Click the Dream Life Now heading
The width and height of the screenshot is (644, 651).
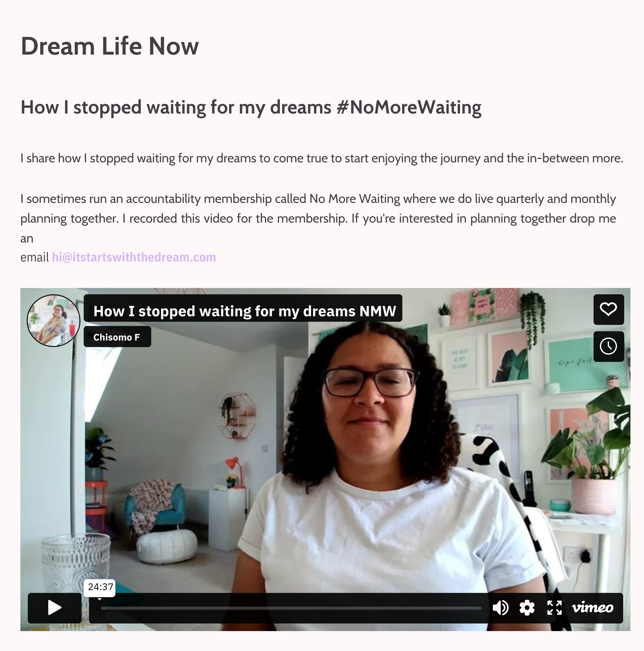[110, 46]
